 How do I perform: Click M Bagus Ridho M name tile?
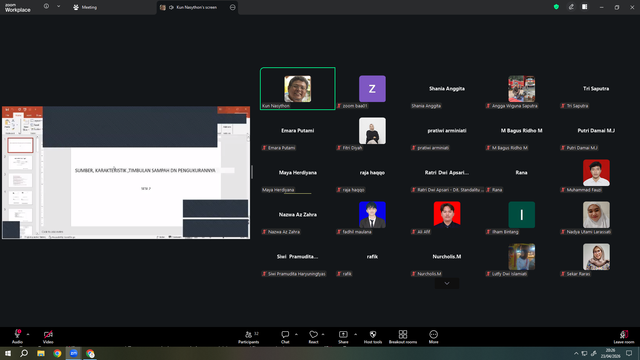(521, 131)
